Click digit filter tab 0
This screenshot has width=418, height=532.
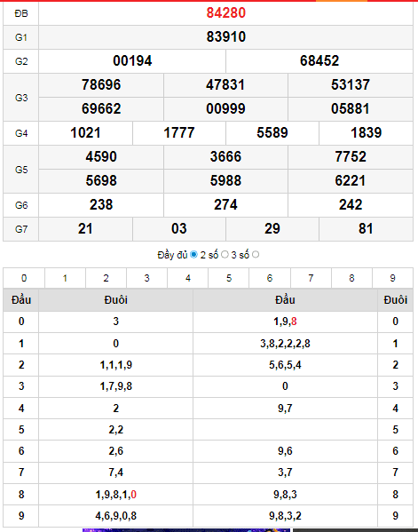(x=24, y=278)
